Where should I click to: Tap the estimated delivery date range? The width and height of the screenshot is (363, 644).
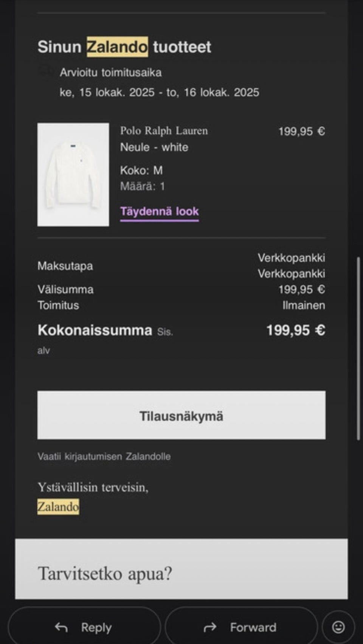click(159, 92)
